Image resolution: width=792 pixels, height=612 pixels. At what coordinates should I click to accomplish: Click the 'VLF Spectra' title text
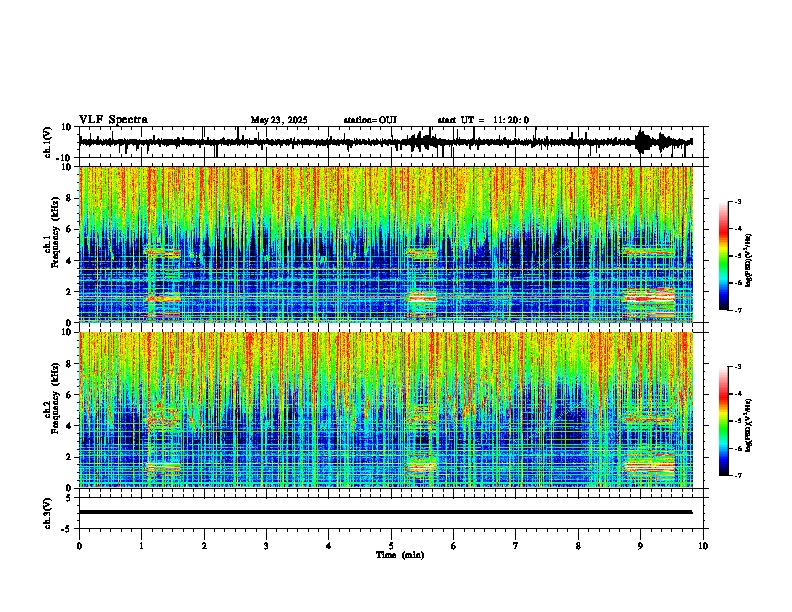[113, 120]
